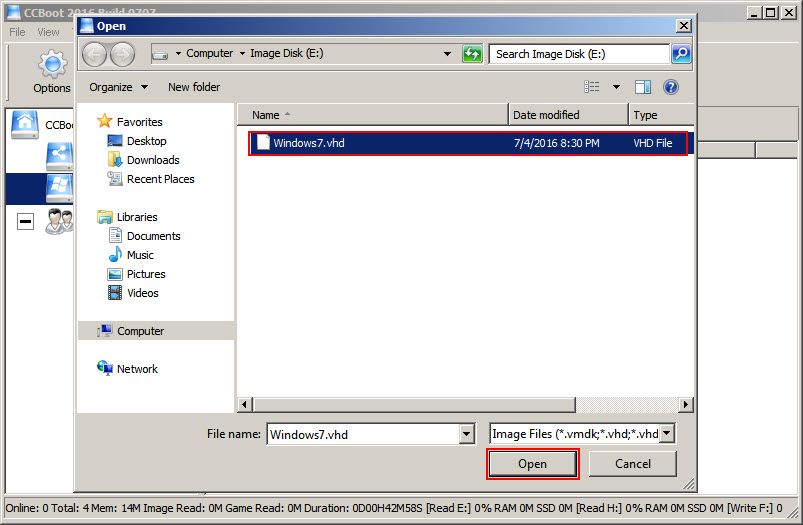Screen dimensions: 803x525
Task: Click the users group icon in CCBoot tree
Action: click(x=59, y=221)
